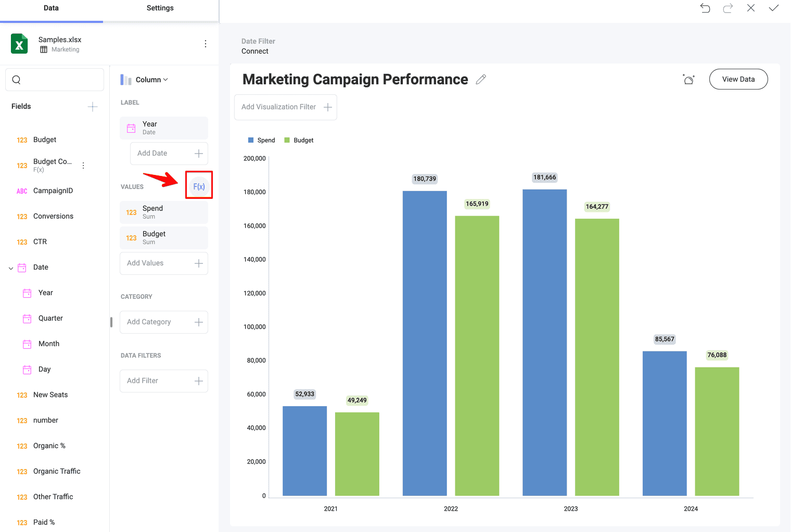
Task: Click the plus icon in Add Date
Action: click(x=199, y=154)
